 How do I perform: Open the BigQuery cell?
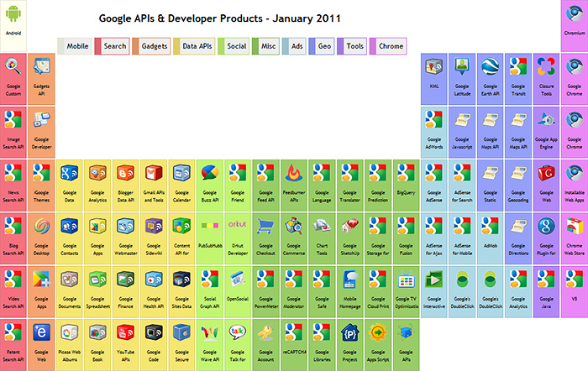pyautogui.click(x=406, y=185)
